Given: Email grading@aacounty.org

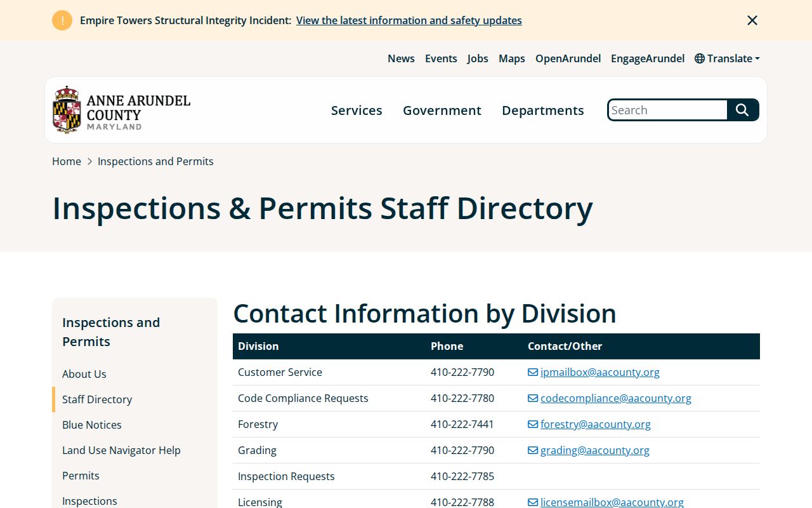Looking at the screenshot, I should click(x=595, y=450).
